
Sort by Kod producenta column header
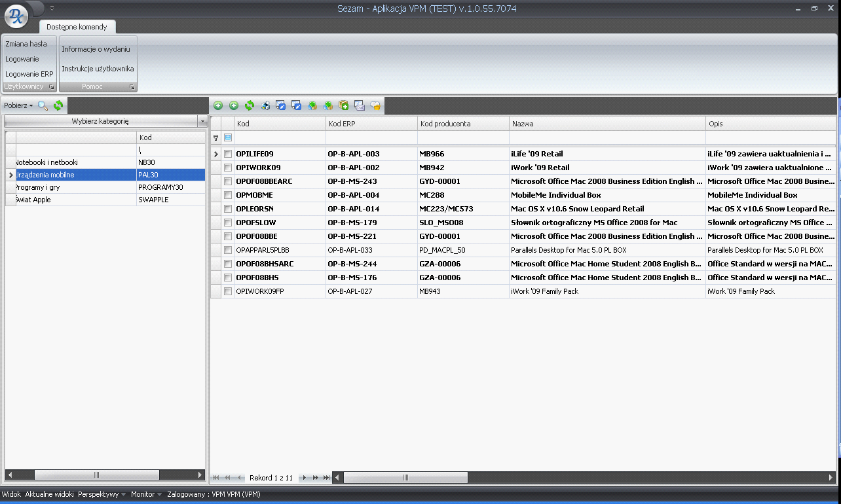(x=463, y=124)
